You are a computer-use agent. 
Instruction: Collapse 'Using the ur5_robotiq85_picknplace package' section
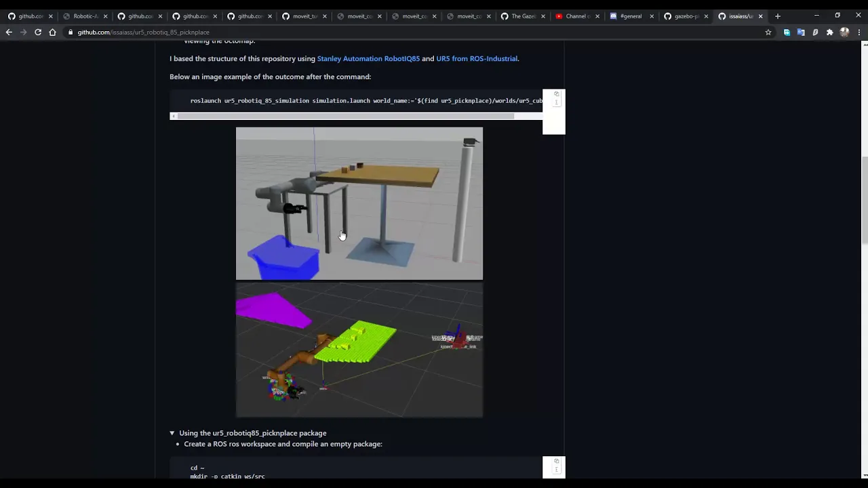tap(172, 433)
